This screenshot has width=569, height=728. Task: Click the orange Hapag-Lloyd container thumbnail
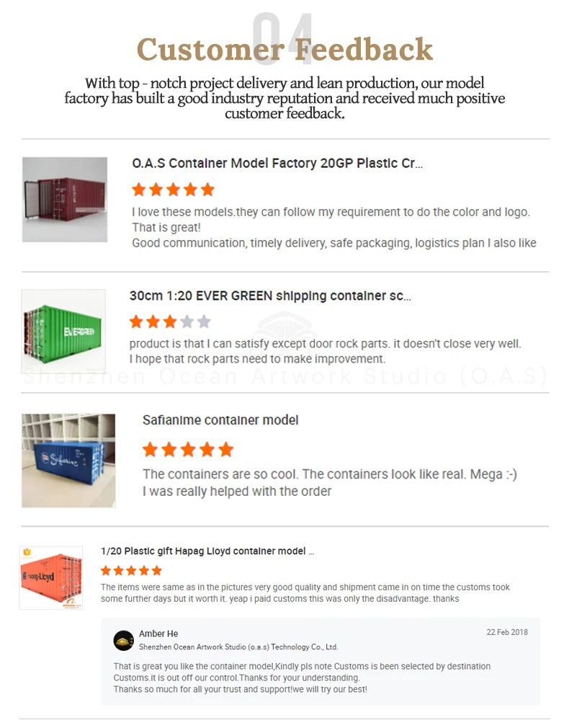(51, 578)
